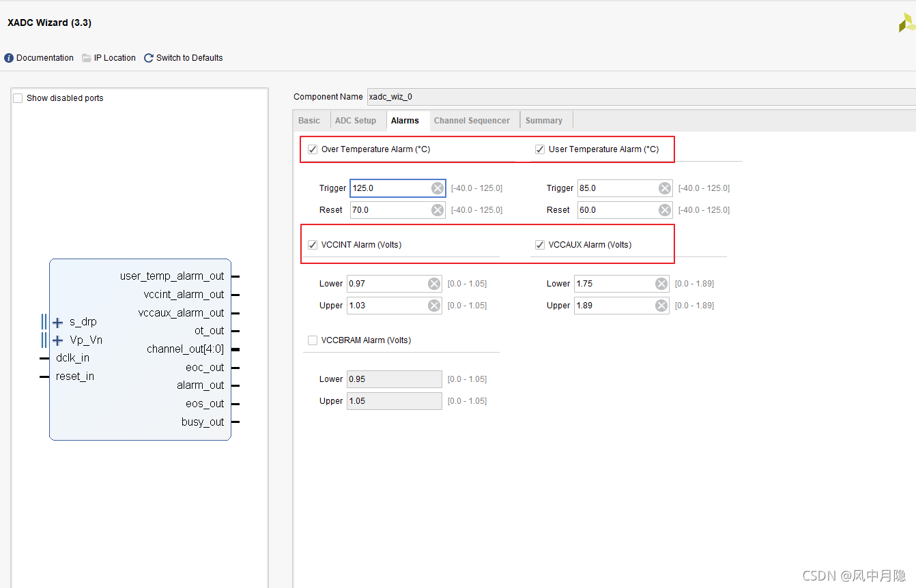Click XADC Wizard (3.3) title text
Viewport: 916px width, 588px height.
click(x=49, y=23)
